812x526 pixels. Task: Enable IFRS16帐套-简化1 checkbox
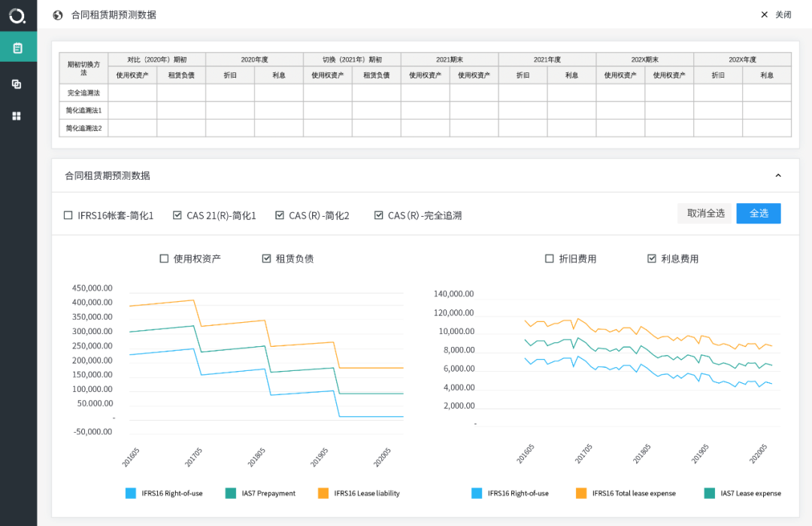coord(68,215)
